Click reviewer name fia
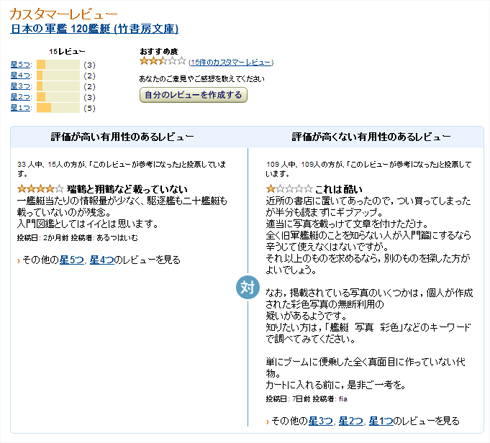Viewport: 490px width, 443px height. [x=343, y=399]
